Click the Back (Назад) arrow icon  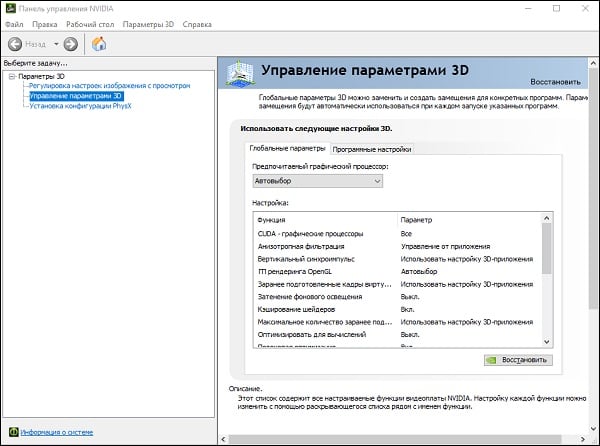coord(15,43)
